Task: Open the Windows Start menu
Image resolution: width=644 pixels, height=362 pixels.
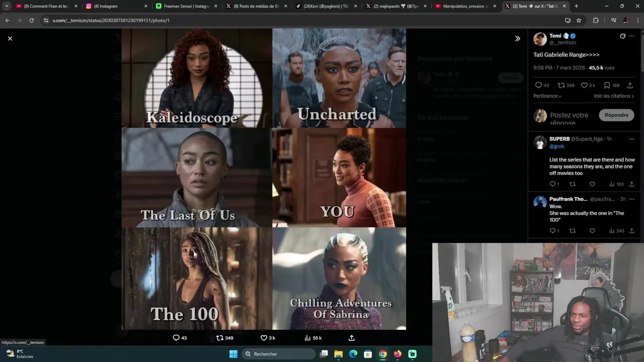Action: [x=233, y=354]
